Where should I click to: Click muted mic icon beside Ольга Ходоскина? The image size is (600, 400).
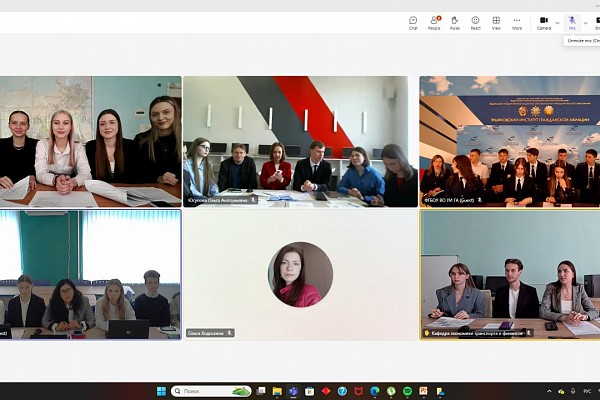pos(230,333)
